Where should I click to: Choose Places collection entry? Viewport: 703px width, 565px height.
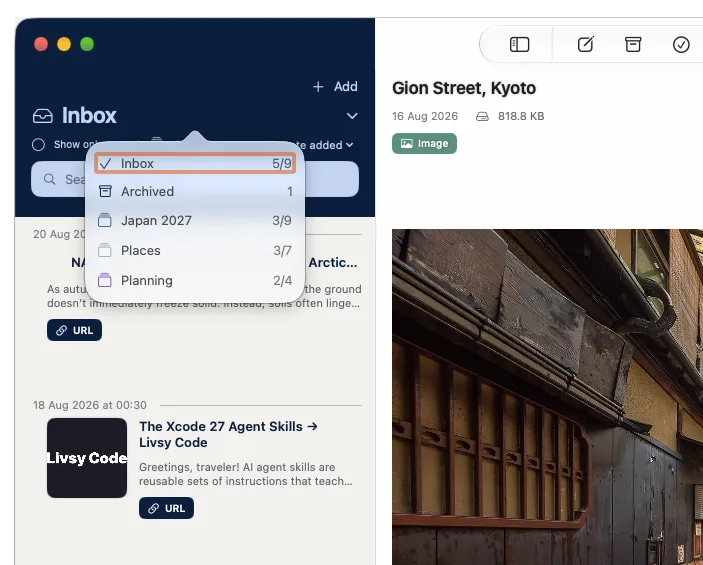tap(195, 250)
